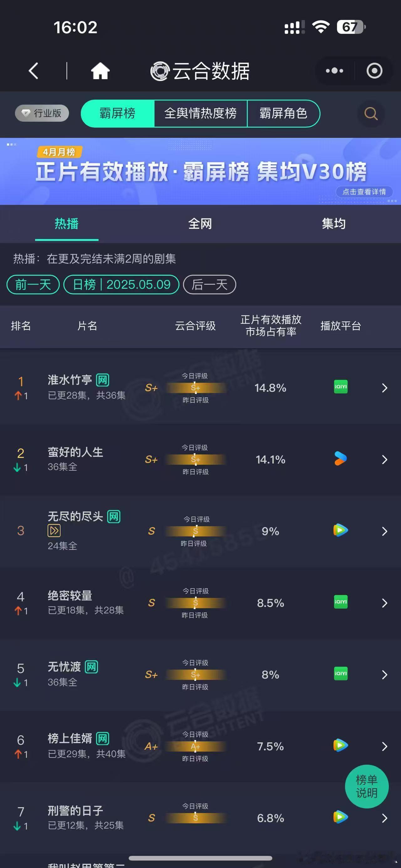The image size is (401, 868).
Task: Tap Tencent Video icon for 无尽的尽头
Action: [x=341, y=530]
